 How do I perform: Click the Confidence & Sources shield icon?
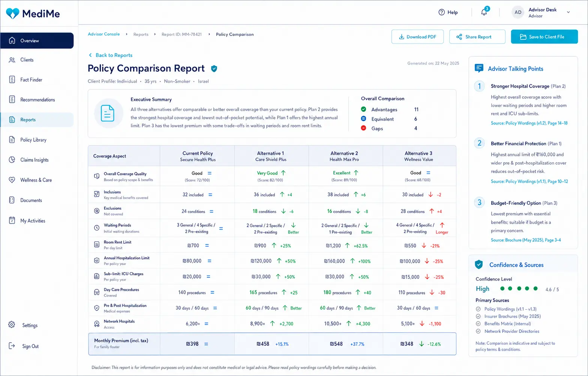click(x=478, y=264)
